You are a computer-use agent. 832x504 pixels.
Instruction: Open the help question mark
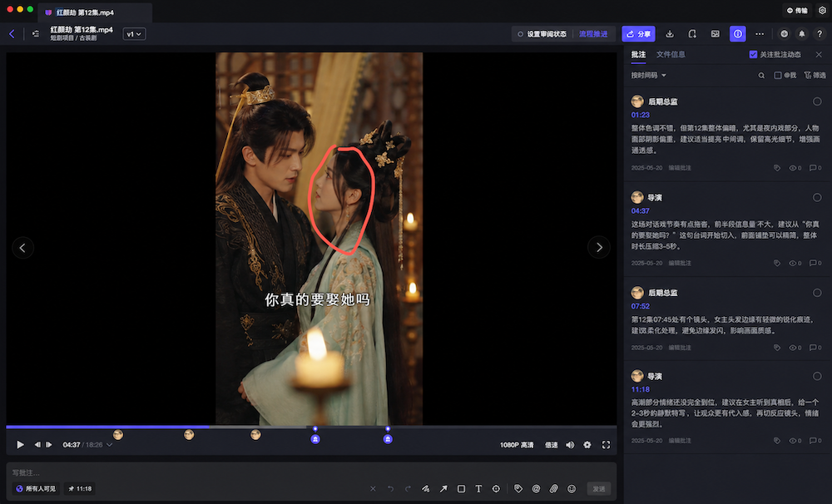(820, 34)
